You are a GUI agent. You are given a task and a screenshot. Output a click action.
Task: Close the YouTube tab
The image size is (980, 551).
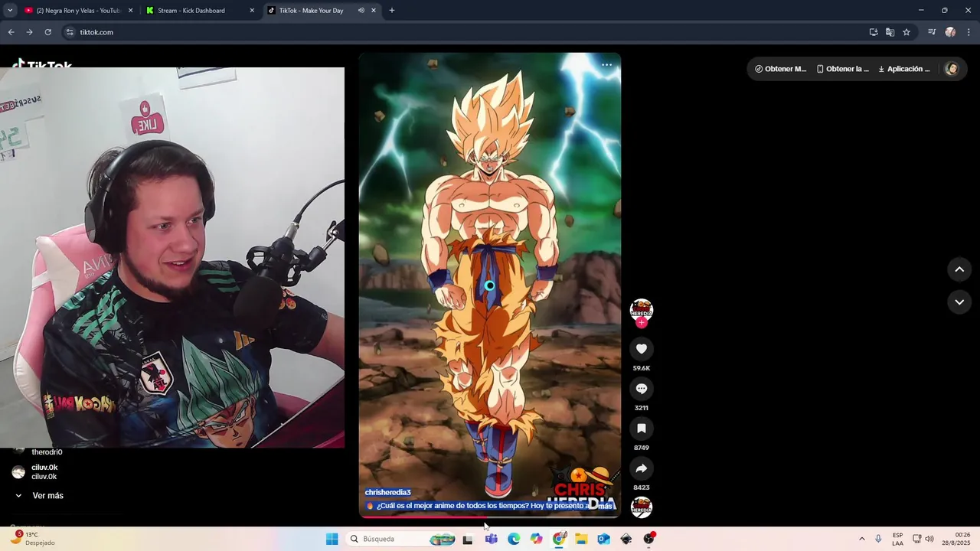pyautogui.click(x=130, y=11)
